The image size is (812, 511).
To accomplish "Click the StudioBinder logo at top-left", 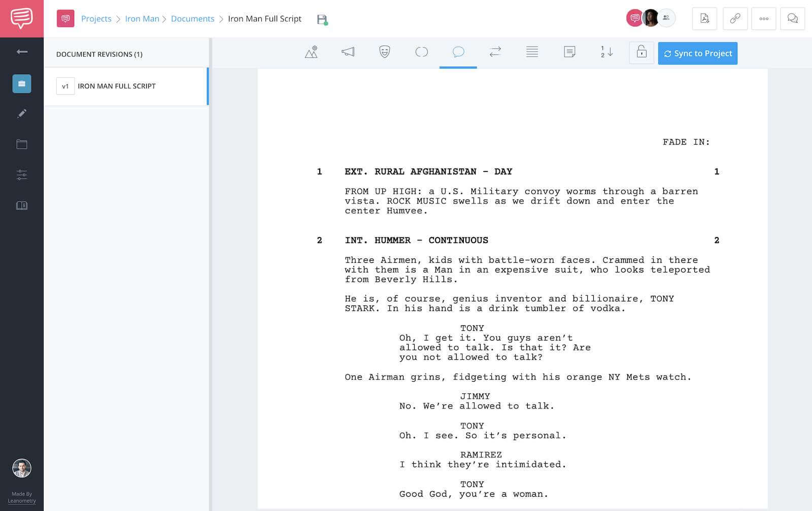I will [22, 19].
